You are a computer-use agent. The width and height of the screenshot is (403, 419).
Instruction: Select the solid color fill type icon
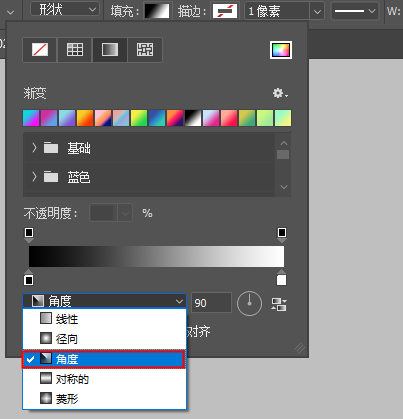click(75, 50)
